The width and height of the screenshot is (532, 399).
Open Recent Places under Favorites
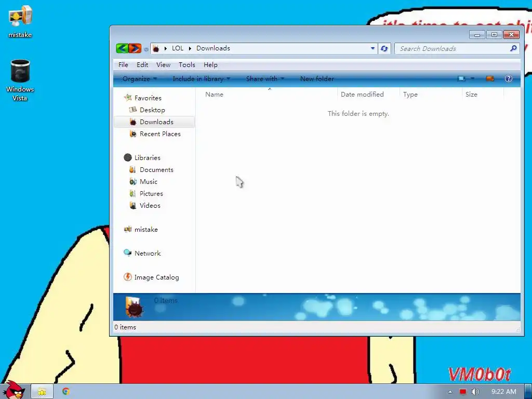(x=160, y=134)
